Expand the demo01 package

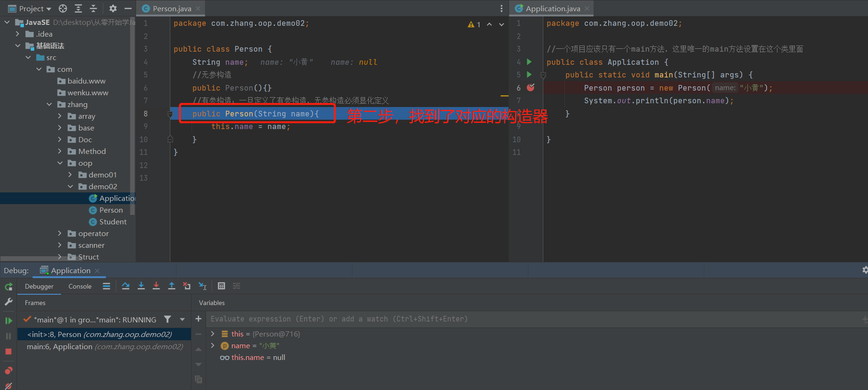pos(70,175)
